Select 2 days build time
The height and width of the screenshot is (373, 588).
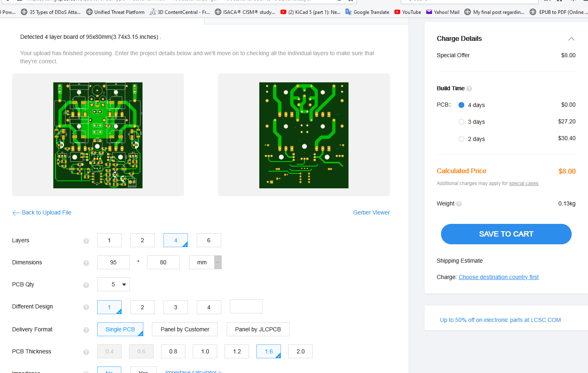click(461, 139)
